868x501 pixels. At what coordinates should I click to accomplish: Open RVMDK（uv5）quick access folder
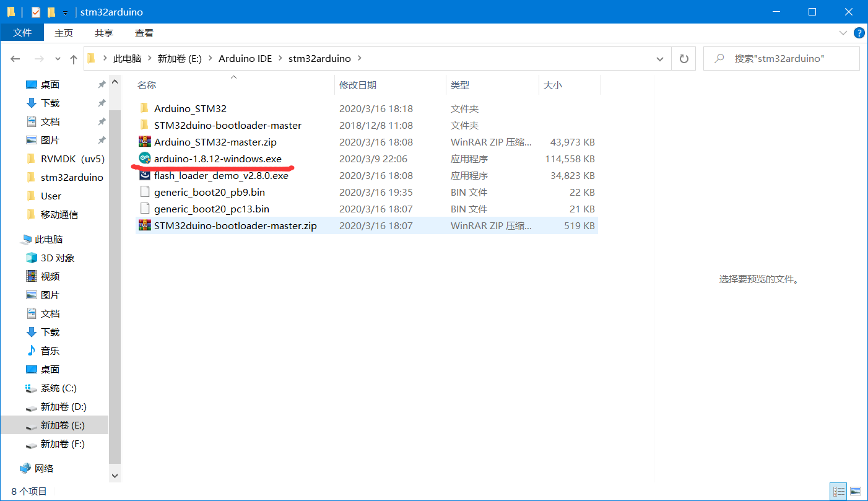pyautogui.click(x=72, y=159)
